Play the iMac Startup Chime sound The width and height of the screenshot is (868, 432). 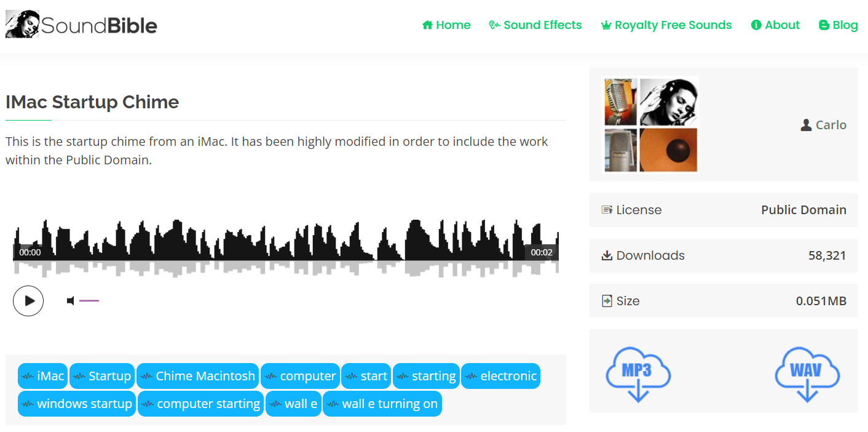point(28,301)
